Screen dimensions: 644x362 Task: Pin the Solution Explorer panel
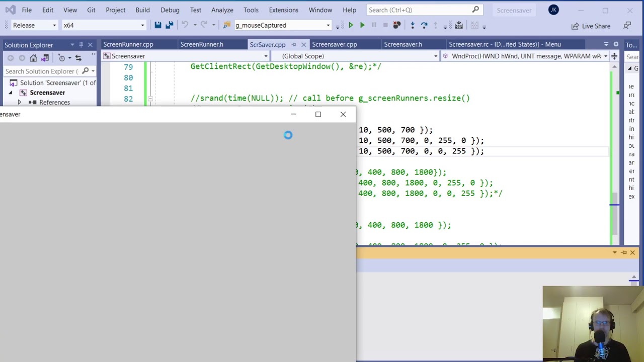80,45
